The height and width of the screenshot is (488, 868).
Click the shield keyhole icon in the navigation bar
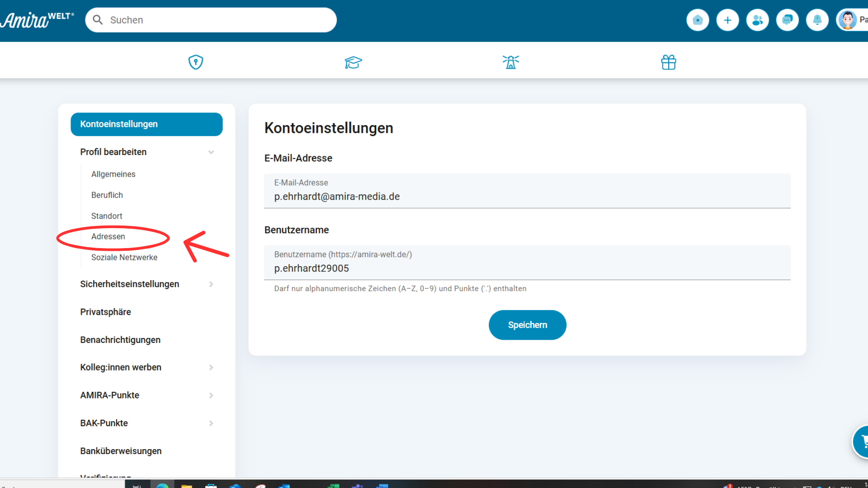(195, 62)
